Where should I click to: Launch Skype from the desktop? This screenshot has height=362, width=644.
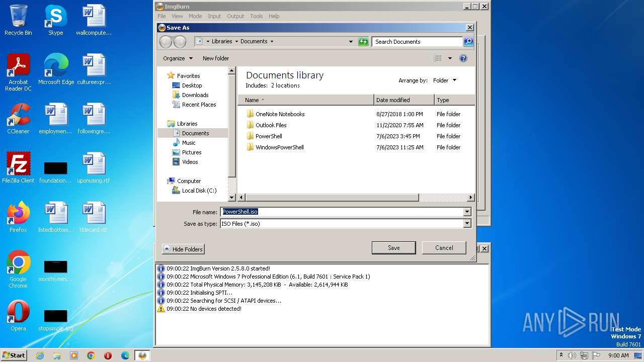55,20
